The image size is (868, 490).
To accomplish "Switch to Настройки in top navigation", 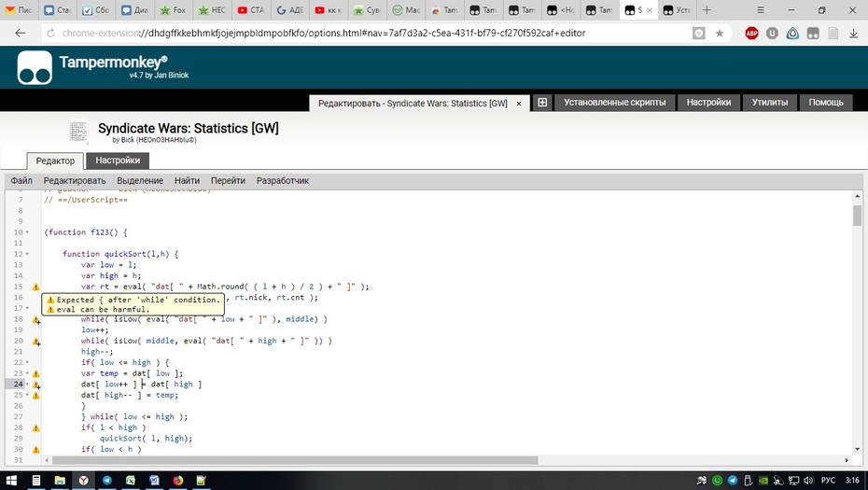I will [x=708, y=103].
